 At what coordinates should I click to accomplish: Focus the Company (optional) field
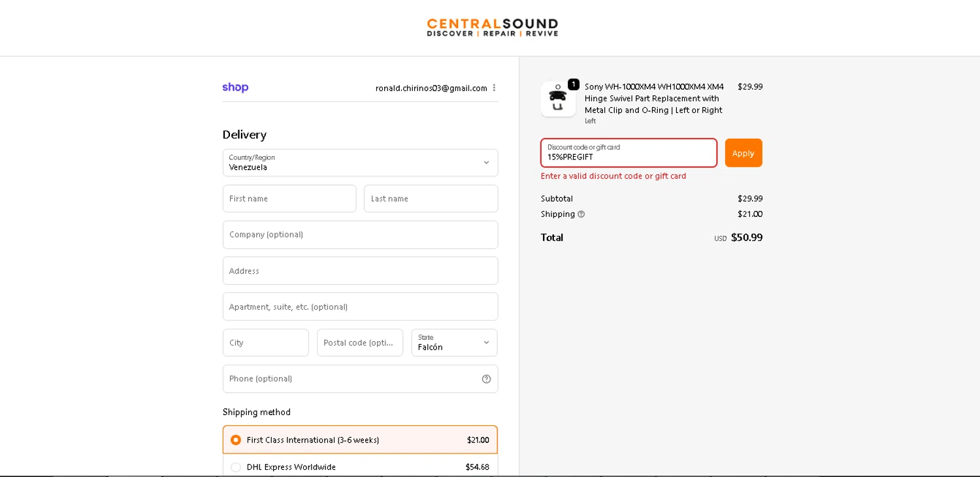pyautogui.click(x=360, y=235)
